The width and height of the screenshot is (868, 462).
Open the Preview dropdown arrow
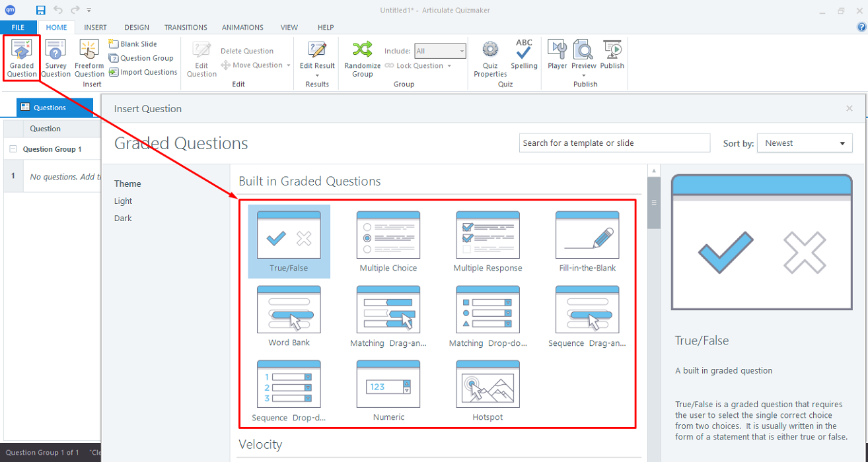click(584, 75)
